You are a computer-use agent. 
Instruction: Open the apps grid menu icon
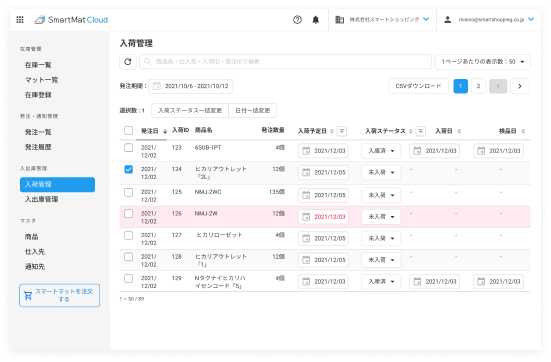(20, 20)
